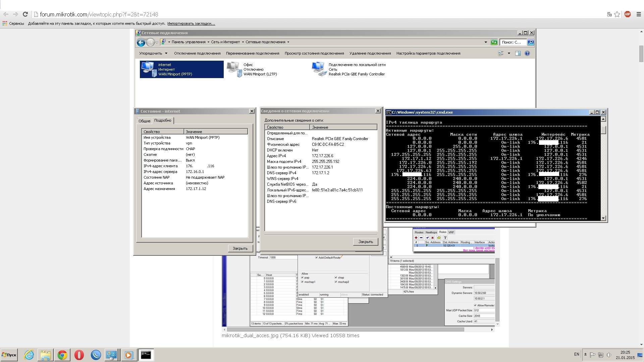
Task: Toggle the mschap2 checkbox
Action: [x=336, y=282]
